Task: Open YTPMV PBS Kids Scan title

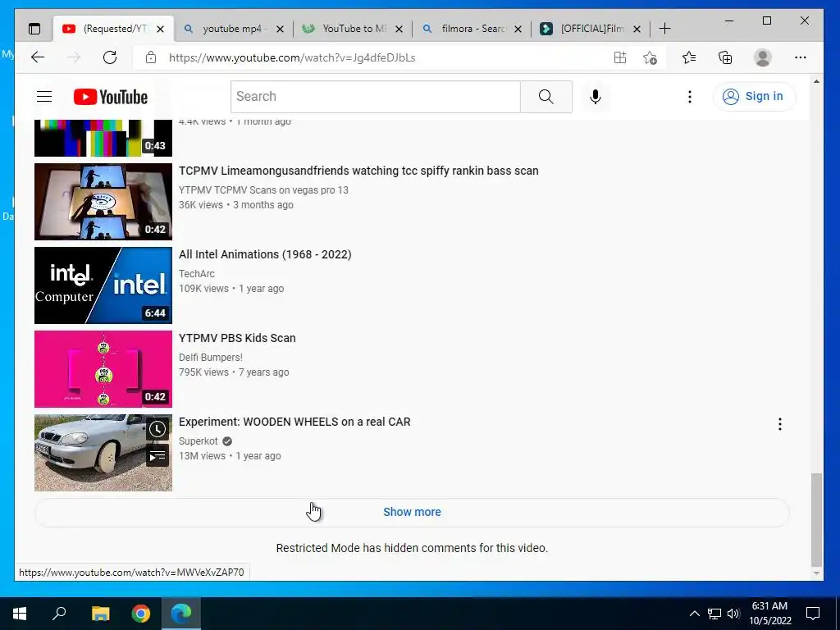Action: (x=237, y=338)
